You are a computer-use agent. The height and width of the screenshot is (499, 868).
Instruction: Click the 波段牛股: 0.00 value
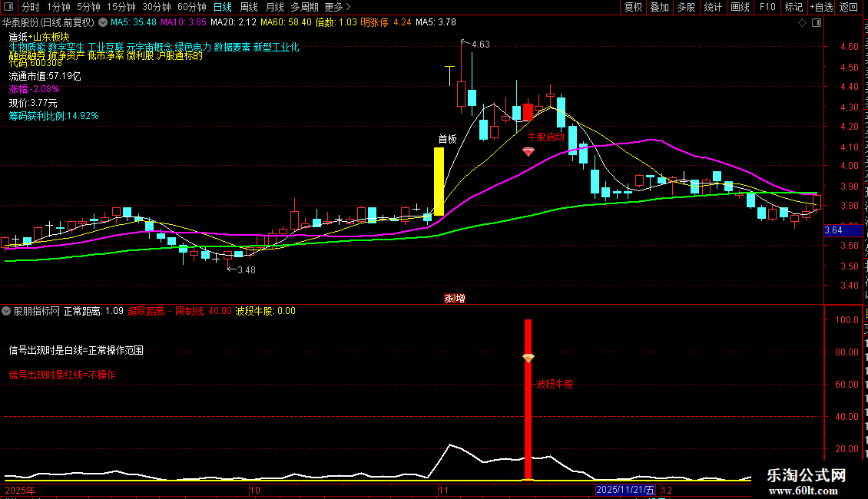coord(266,312)
